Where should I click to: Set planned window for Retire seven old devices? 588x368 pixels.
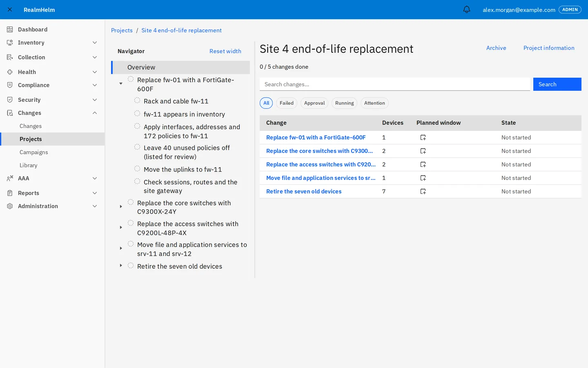point(423,191)
